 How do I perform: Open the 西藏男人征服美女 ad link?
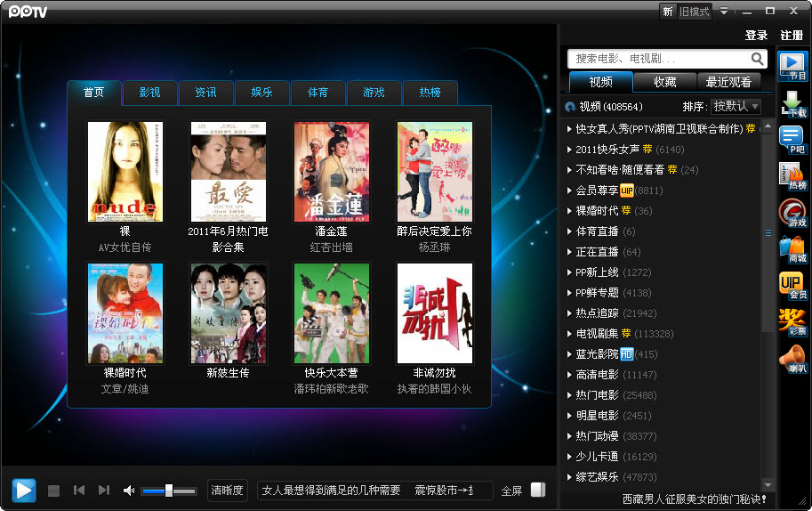pos(694,499)
